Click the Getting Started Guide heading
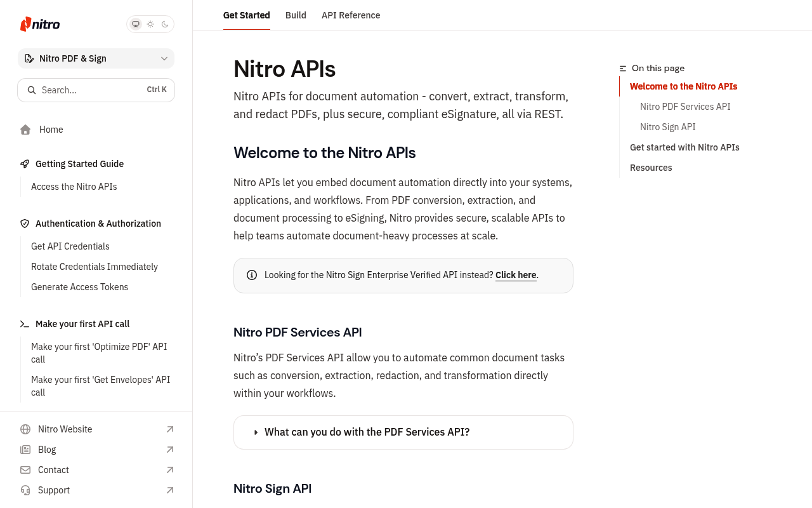The image size is (812, 508). pos(80,164)
